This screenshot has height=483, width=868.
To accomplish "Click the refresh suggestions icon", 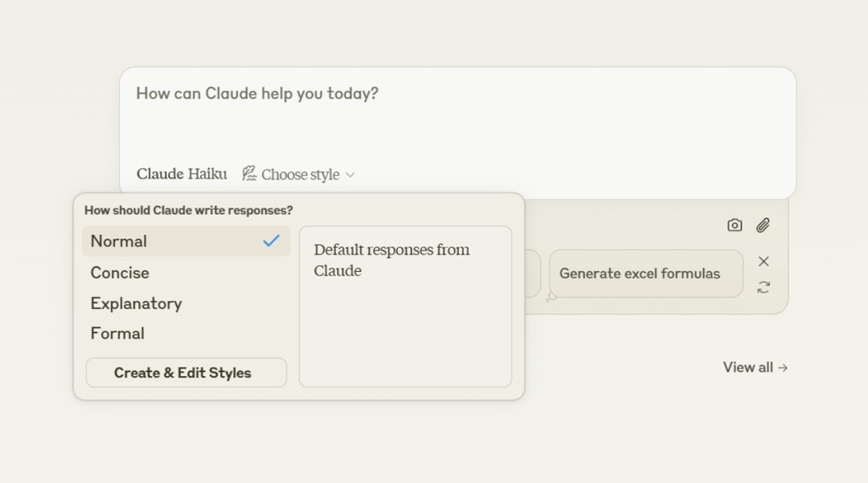I will 764,287.
